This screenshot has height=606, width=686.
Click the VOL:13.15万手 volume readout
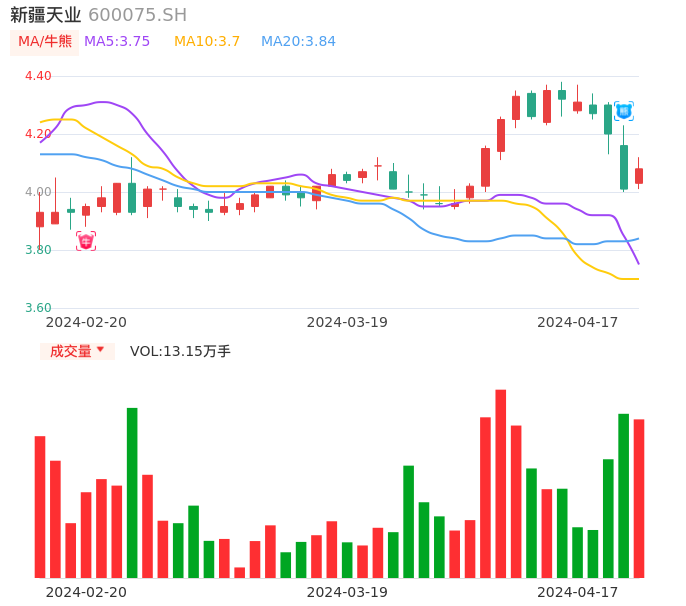(180, 351)
